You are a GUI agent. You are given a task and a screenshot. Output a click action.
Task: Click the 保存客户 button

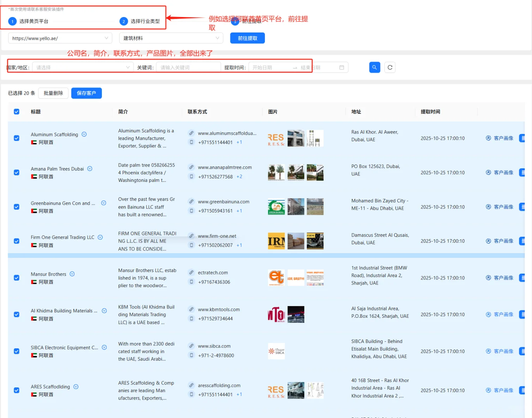(x=86, y=93)
